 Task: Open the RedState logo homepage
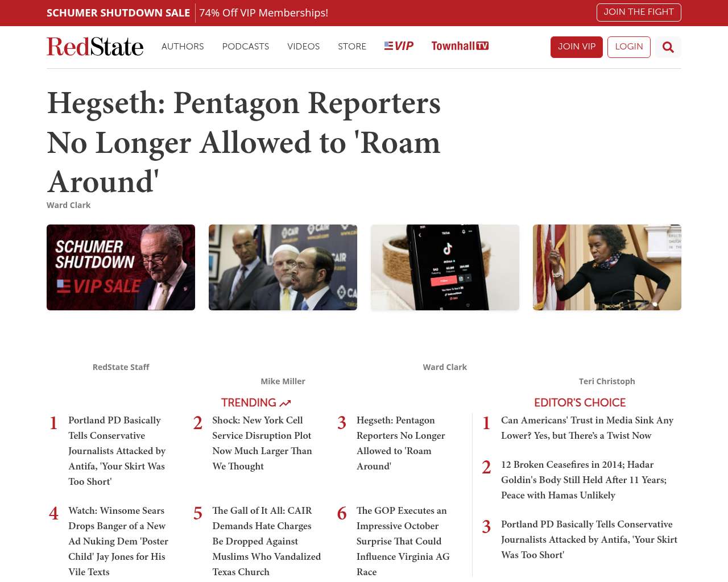pos(95,47)
